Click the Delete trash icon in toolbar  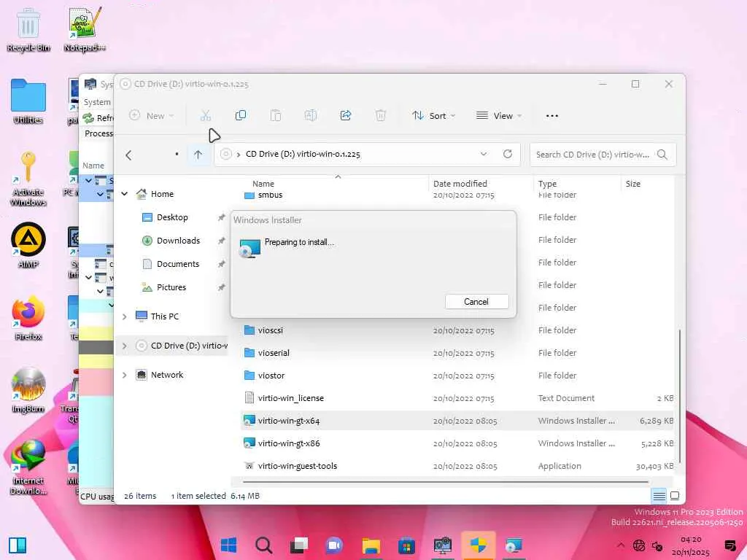[381, 116]
